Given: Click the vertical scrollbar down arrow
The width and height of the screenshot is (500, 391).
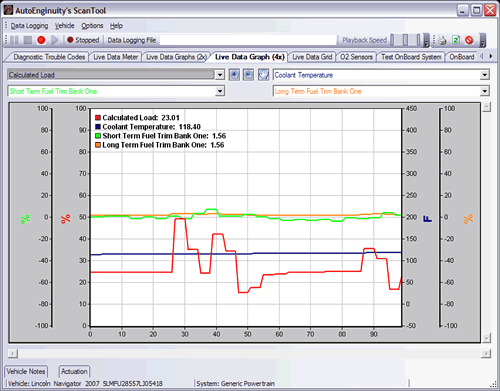Looking at the screenshot, I should tap(486, 338).
